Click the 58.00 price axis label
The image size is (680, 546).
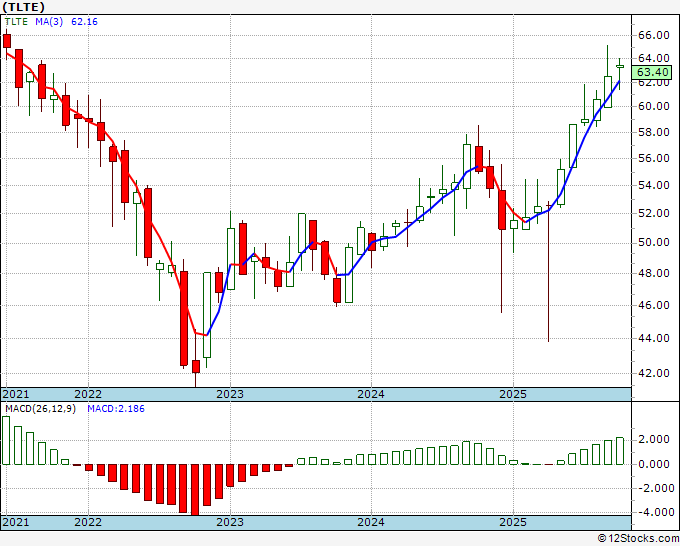tap(654, 132)
